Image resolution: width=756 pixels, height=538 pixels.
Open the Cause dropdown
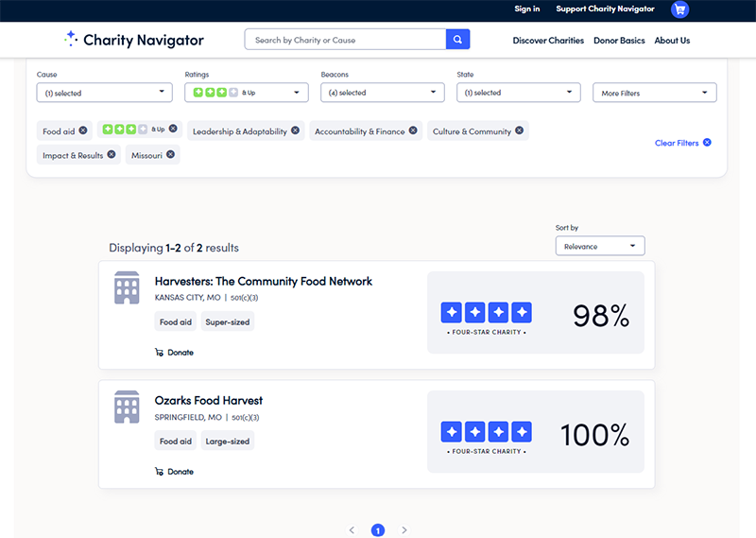104,93
